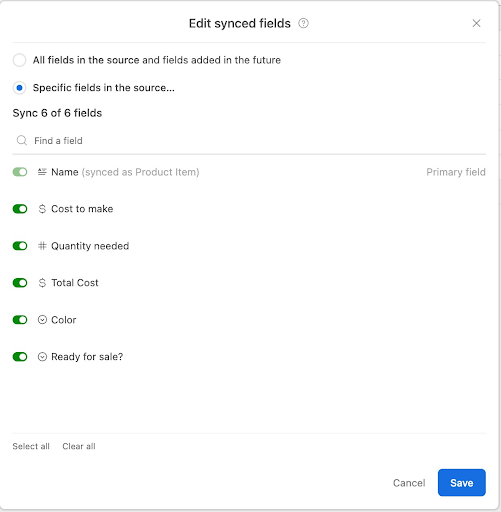Click the Find a field search box
This screenshot has height=512, width=501.
249,141
